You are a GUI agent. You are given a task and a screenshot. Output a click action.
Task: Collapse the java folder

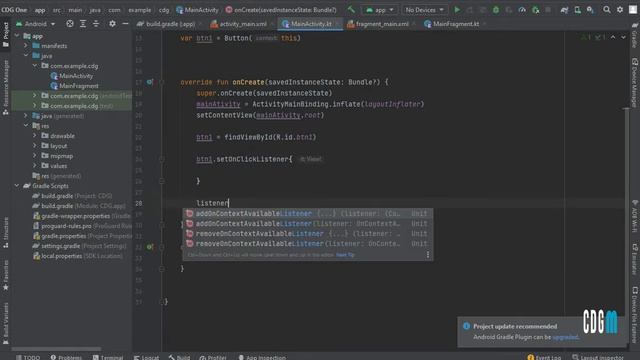point(26,56)
